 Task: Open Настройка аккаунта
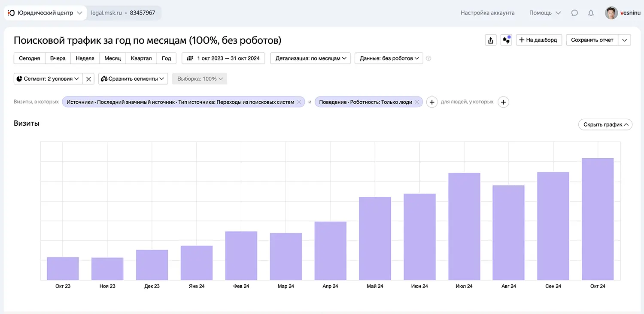pyautogui.click(x=487, y=13)
